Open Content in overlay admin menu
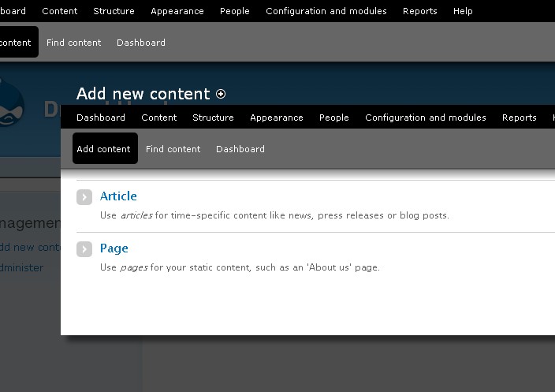The height and width of the screenshot is (392, 555). (x=159, y=118)
